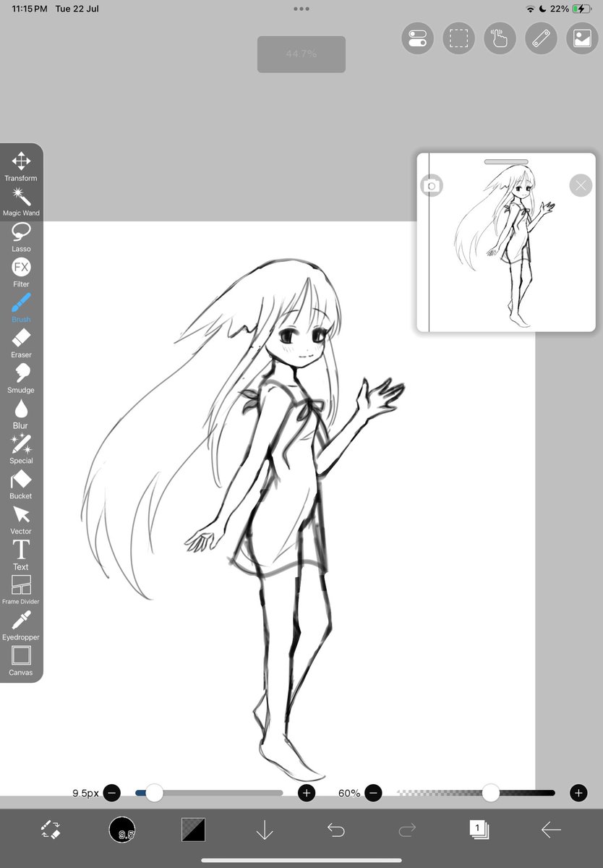Screen dimensions: 603x868
Task: Select the Frame Divider tool
Action: [x=21, y=590]
